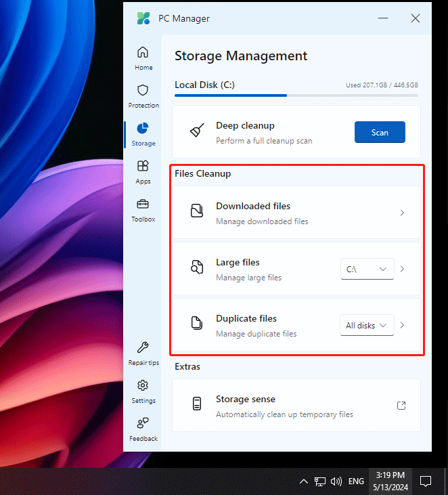The image size is (448, 495).
Task: Click 'Perform a full cleanup scan' text
Action: pyautogui.click(x=264, y=141)
